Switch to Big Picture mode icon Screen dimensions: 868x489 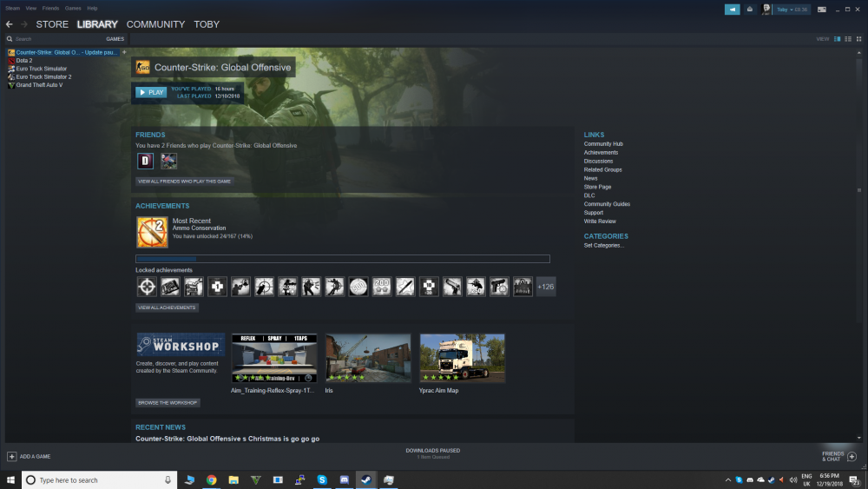point(822,10)
